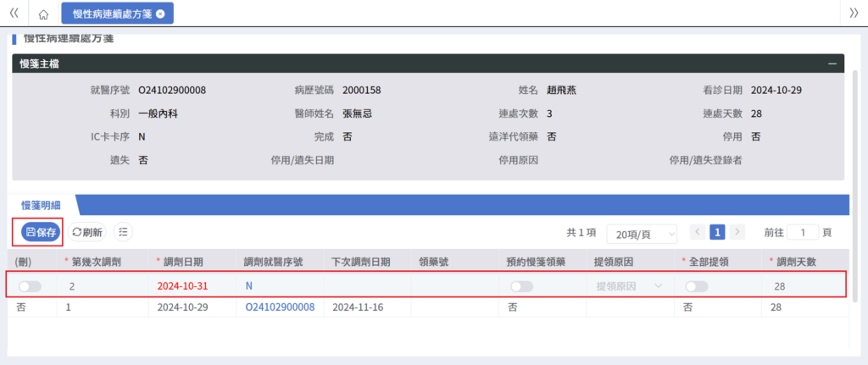Close the 慢性病連續處方箋 tab
868x365 pixels.
(x=160, y=14)
